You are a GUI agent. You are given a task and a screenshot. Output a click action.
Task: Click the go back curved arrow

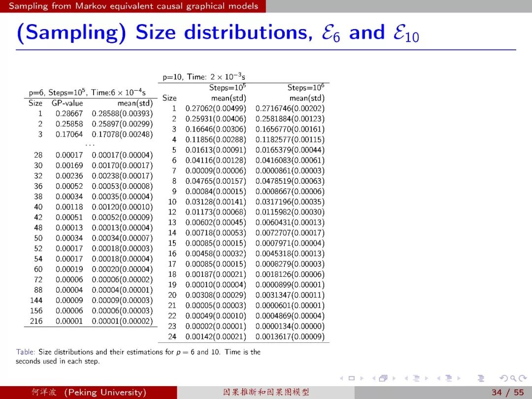503,378
